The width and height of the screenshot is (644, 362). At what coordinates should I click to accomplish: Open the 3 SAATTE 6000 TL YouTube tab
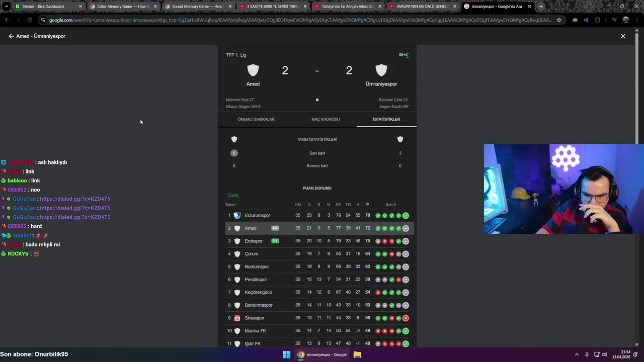point(272,7)
